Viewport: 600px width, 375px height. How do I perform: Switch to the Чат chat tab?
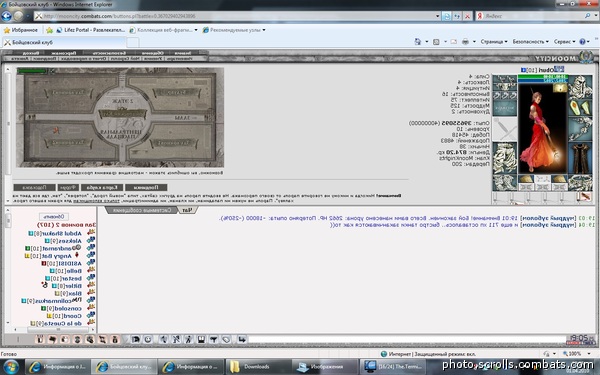188,210
